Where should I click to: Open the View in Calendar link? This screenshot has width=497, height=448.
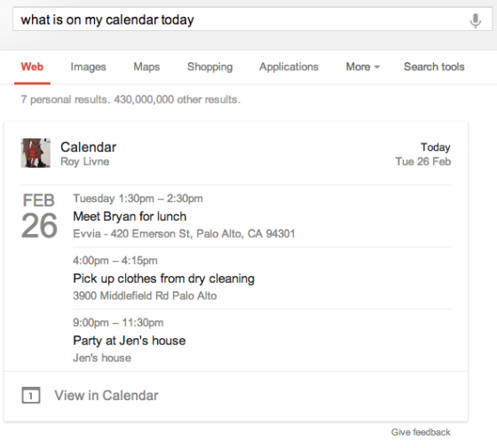tap(106, 396)
